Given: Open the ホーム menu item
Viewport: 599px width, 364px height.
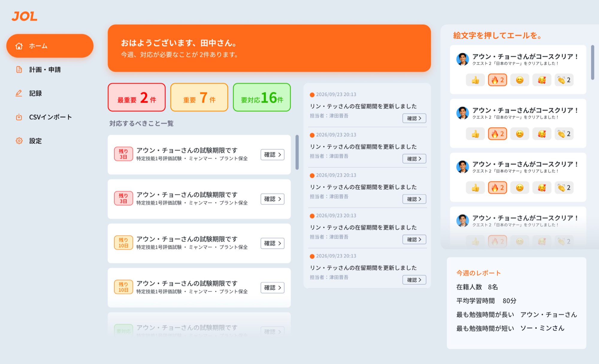Looking at the screenshot, I should 50,46.
